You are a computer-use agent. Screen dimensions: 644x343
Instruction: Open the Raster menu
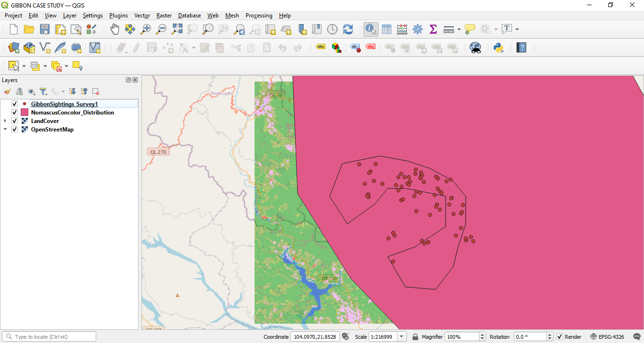click(164, 16)
